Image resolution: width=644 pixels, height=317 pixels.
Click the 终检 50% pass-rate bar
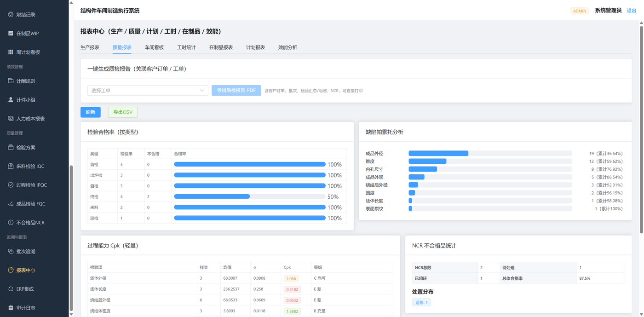coord(250,196)
